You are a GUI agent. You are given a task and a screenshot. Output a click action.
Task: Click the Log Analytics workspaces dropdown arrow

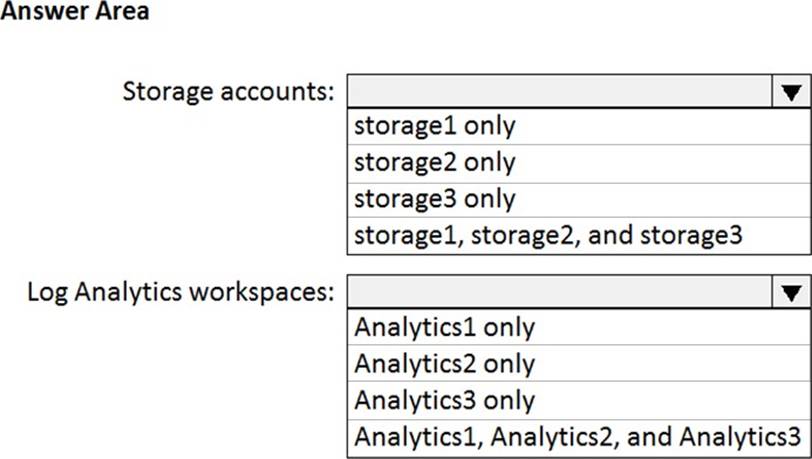(791, 292)
